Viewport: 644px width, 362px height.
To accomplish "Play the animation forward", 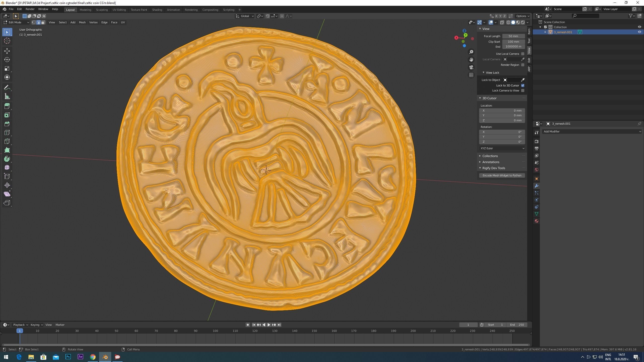I will coord(269,325).
